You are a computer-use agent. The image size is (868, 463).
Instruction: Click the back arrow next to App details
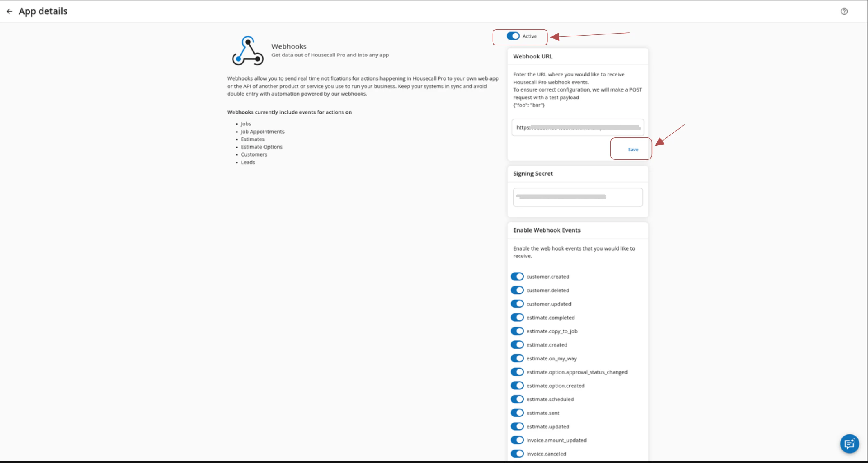pos(9,11)
